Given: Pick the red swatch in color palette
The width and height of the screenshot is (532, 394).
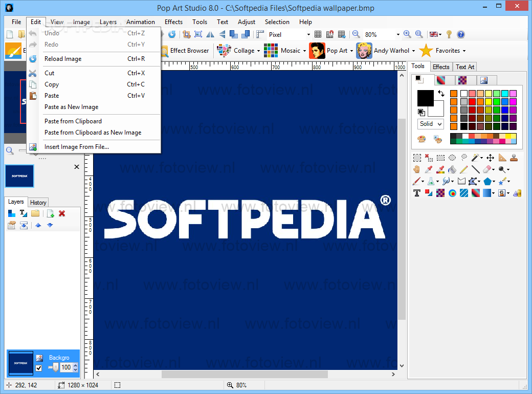Looking at the screenshot, I should pos(472,101).
